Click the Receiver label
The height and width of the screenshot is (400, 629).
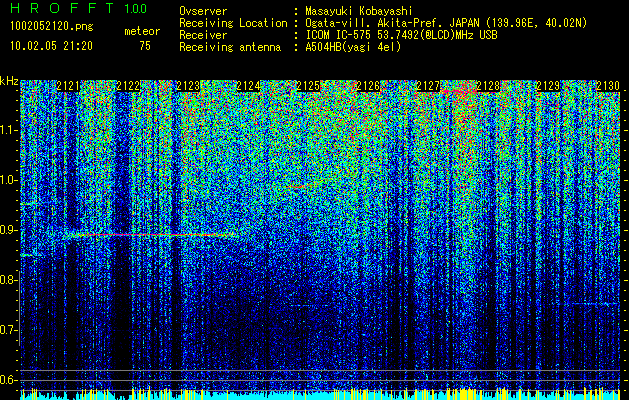(203, 35)
